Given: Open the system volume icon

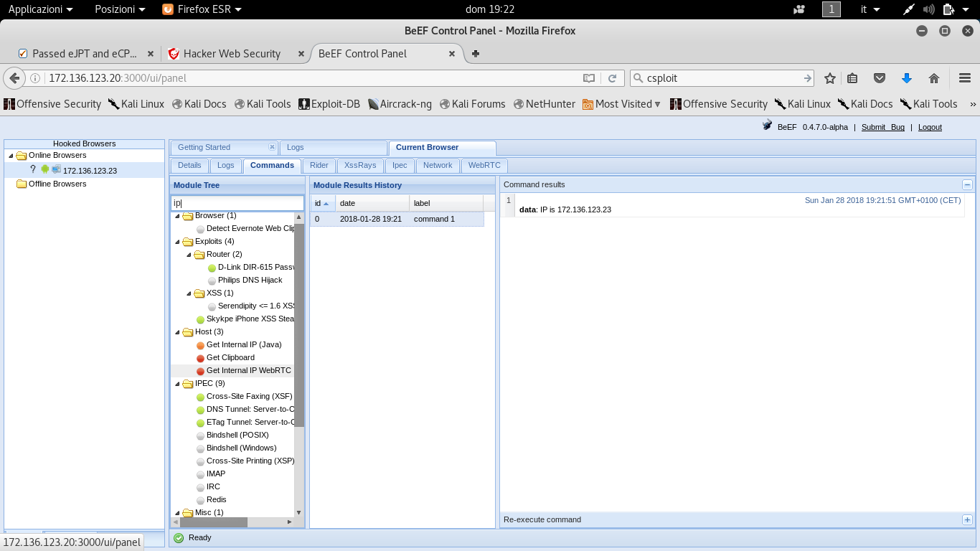Looking at the screenshot, I should coord(929,9).
